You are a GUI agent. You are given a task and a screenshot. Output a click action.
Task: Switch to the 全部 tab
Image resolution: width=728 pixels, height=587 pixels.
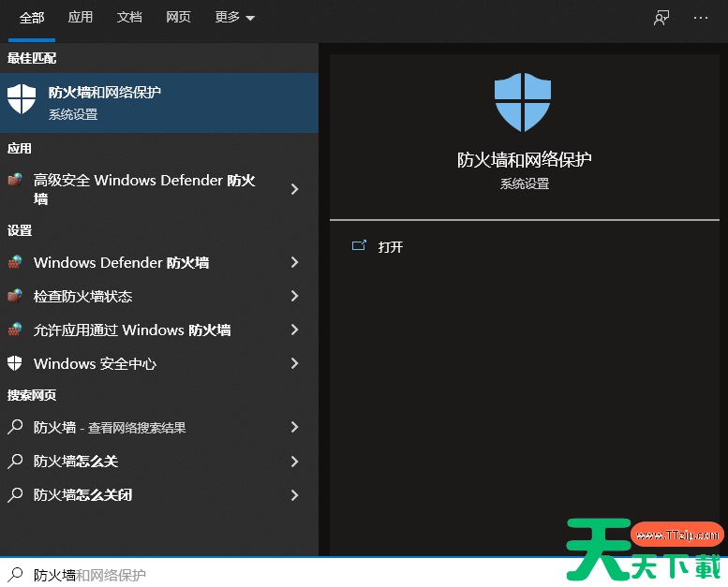pyautogui.click(x=32, y=18)
